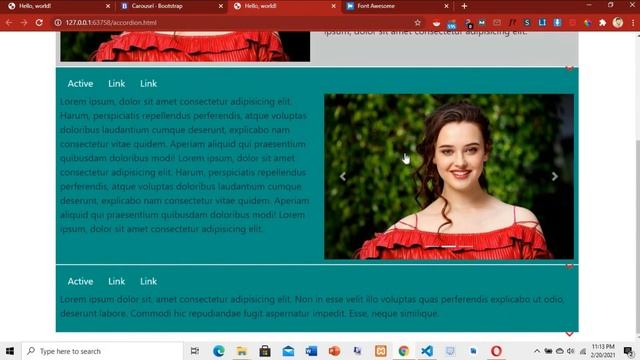
Task: Open the Chrome three-dot menu
Action: point(633,23)
